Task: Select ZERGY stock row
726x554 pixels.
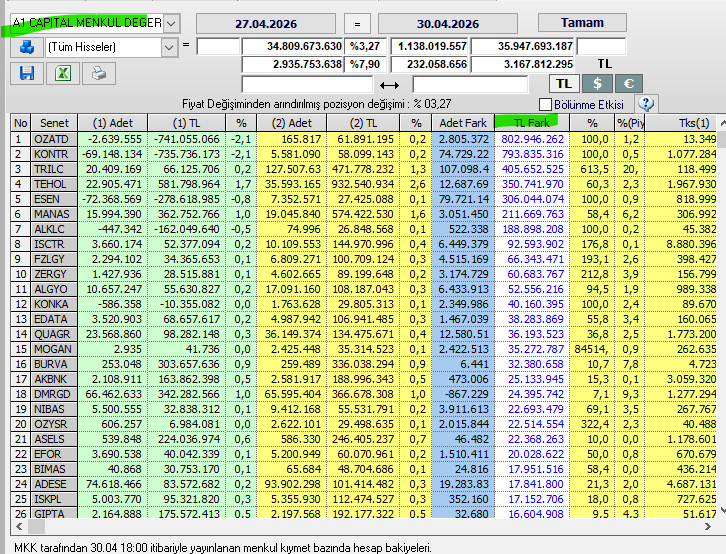Action: [x=363, y=274]
